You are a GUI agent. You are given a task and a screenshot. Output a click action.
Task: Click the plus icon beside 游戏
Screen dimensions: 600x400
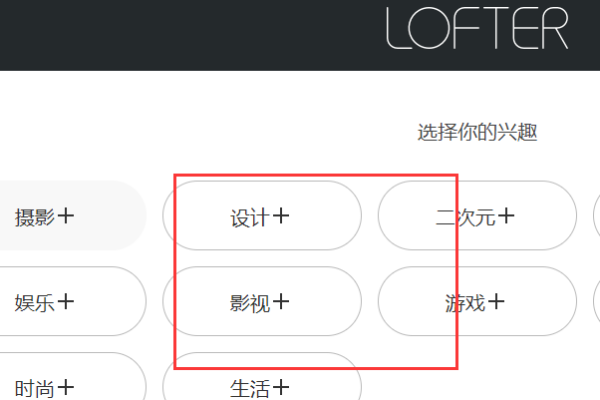click(496, 301)
